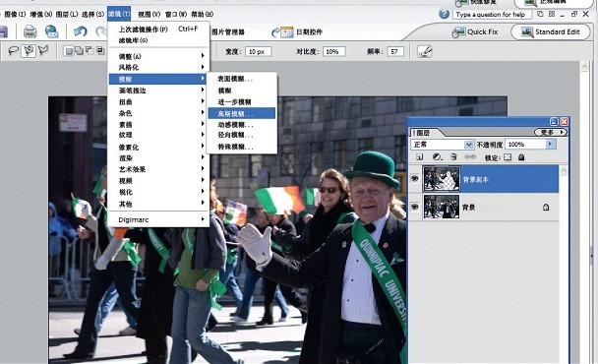598x364 pixels.
Task: Open the 更多 panel menu button
Action: point(551,132)
